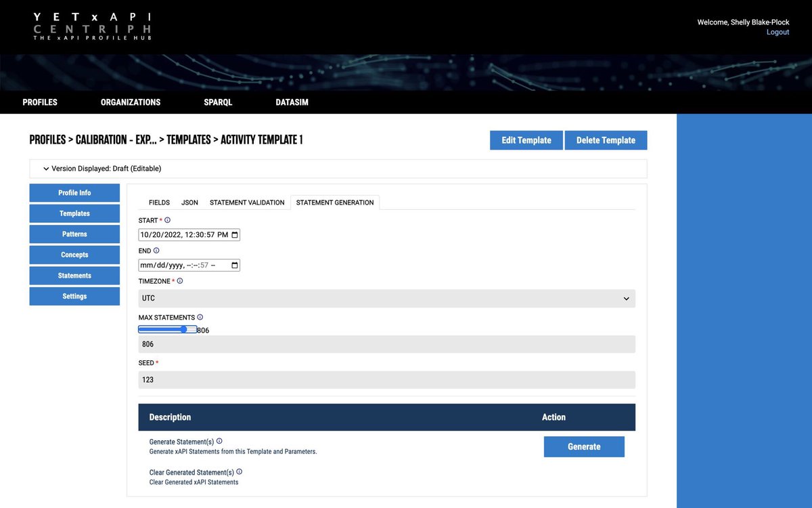Open Templates in the sidebar

74,213
